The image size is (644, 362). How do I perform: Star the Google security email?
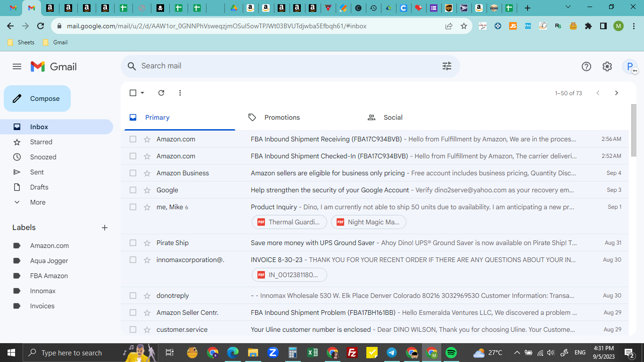coord(147,190)
